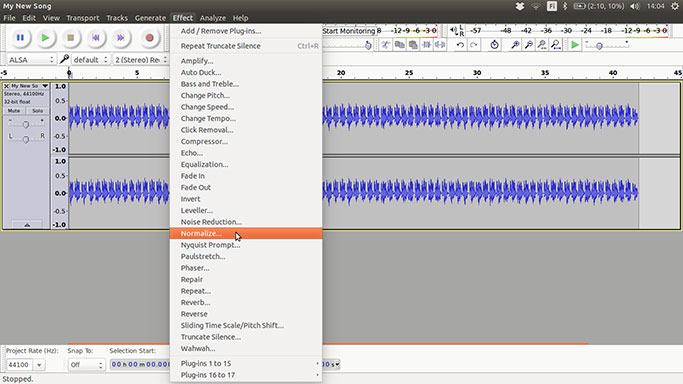Open the default recording device dropdown
Viewport: 683px width, 384px height.
(90, 60)
